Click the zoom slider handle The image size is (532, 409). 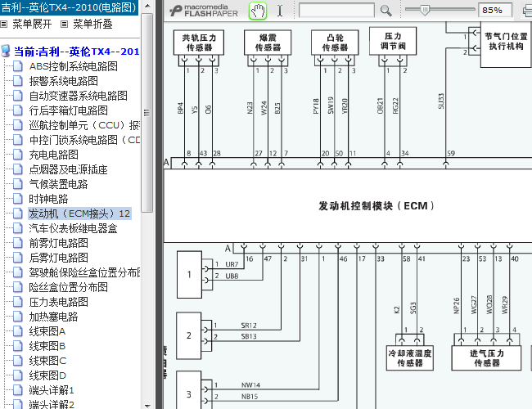pos(425,10)
